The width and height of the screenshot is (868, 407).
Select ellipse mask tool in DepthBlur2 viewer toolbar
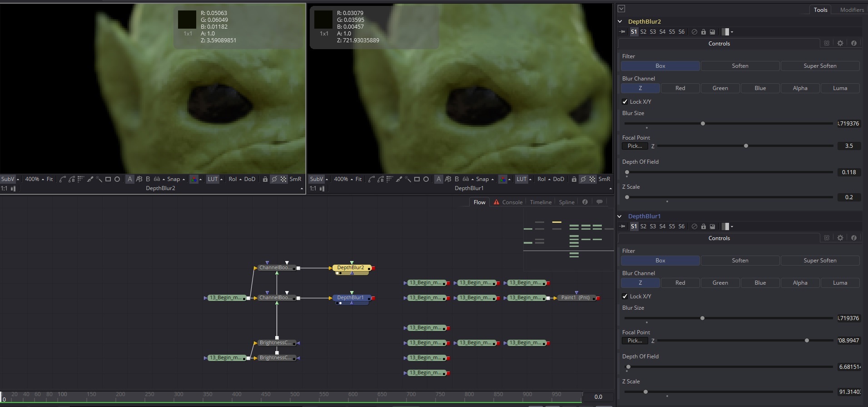(117, 179)
